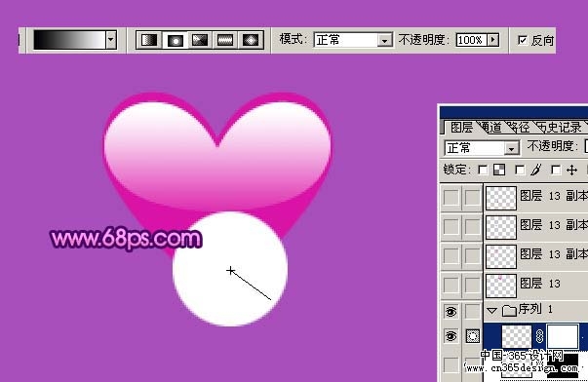Select the white layer mask thumbnail

562,336
